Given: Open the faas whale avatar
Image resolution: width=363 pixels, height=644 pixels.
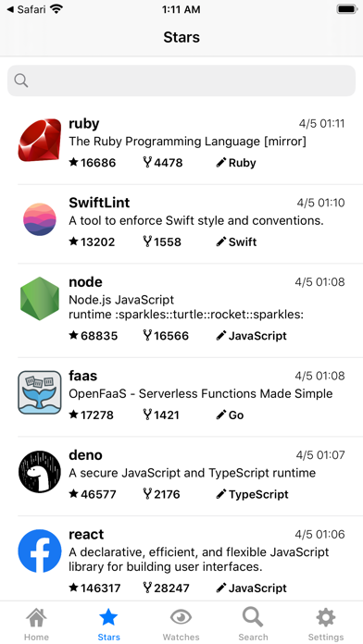Looking at the screenshot, I should pyautogui.click(x=40, y=392).
